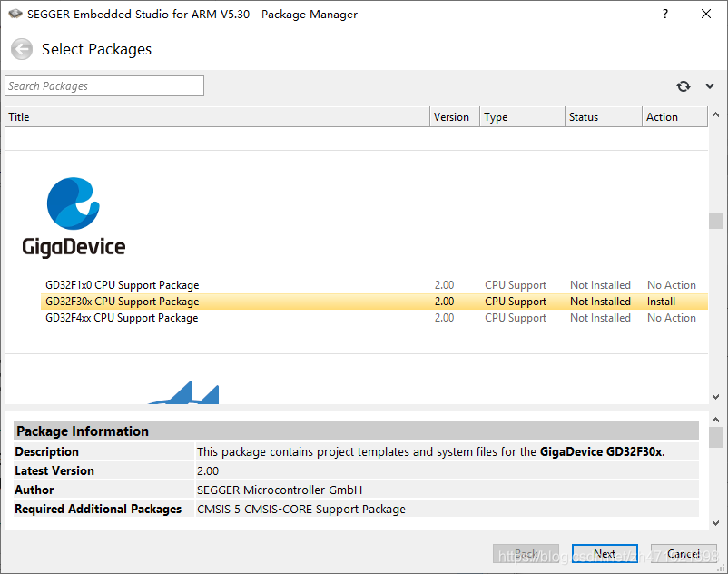Click the Next button

tap(605, 554)
